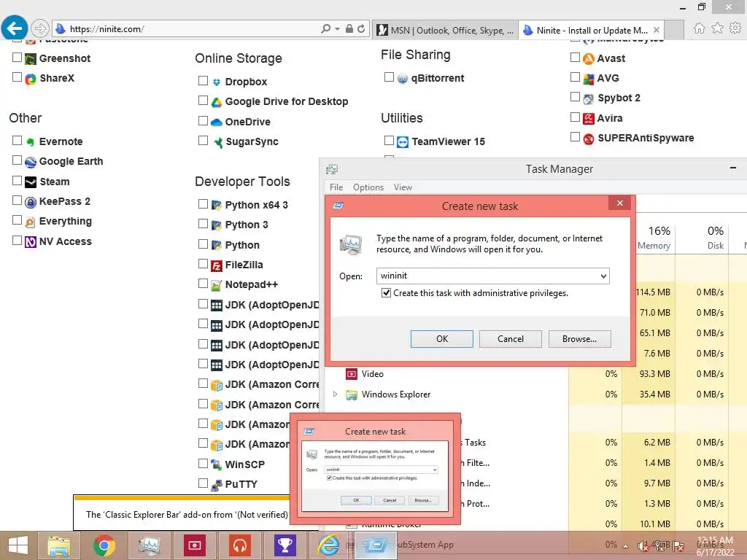747x560 pixels.
Task: Tick the PuTTY checkbox
Action: click(x=203, y=483)
